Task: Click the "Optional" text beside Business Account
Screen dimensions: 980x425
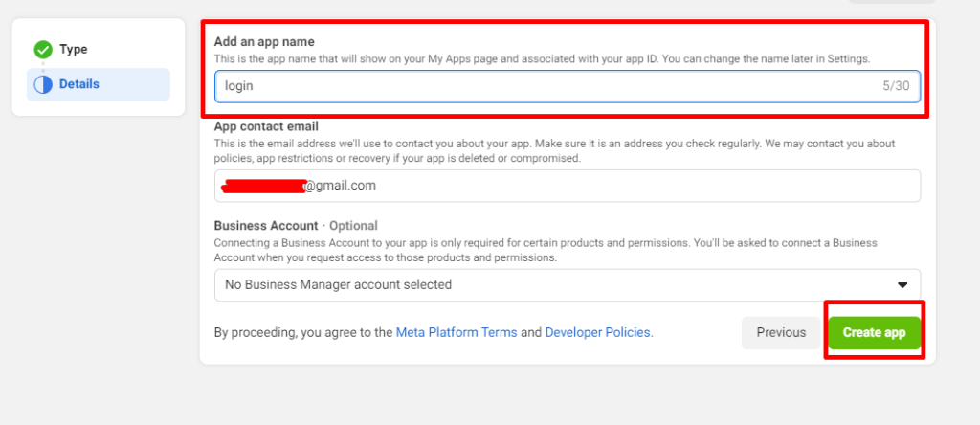Action: click(353, 226)
